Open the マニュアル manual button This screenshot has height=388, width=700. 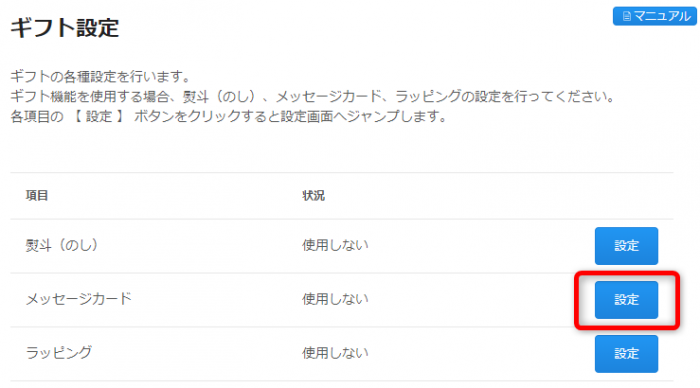tap(654, 16)
